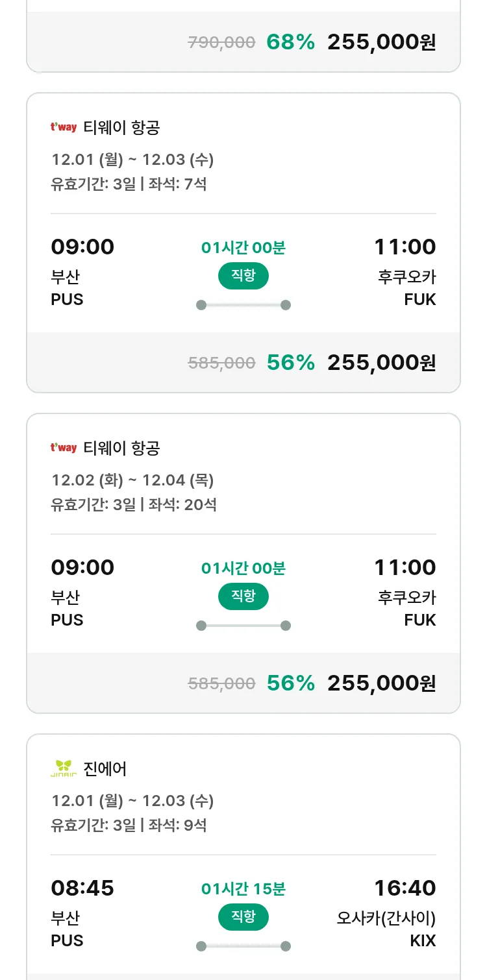
Task: Click the t'way logo on the 20-seat flight
Action: 64,448
